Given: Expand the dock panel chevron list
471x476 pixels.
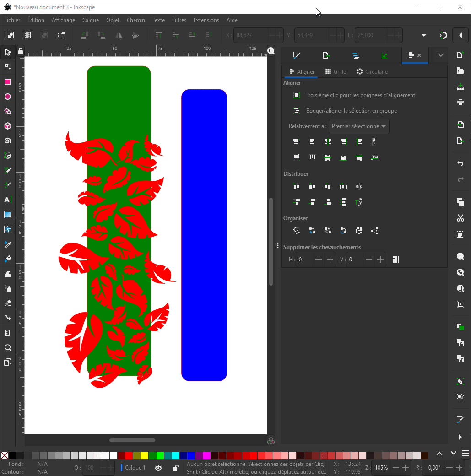Looking at the screenshot, I should 440,55.
